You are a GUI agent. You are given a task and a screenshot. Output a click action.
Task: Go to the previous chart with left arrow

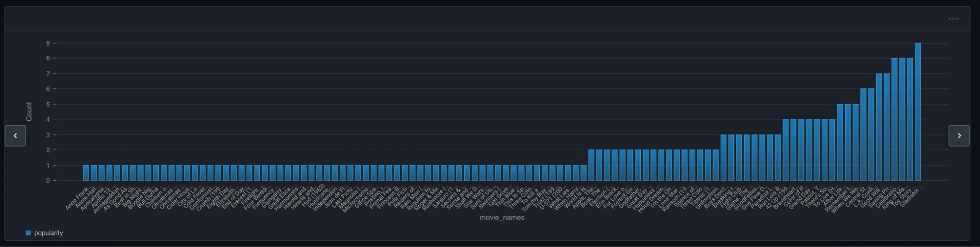pyautogui.click(x=15, y=136)
